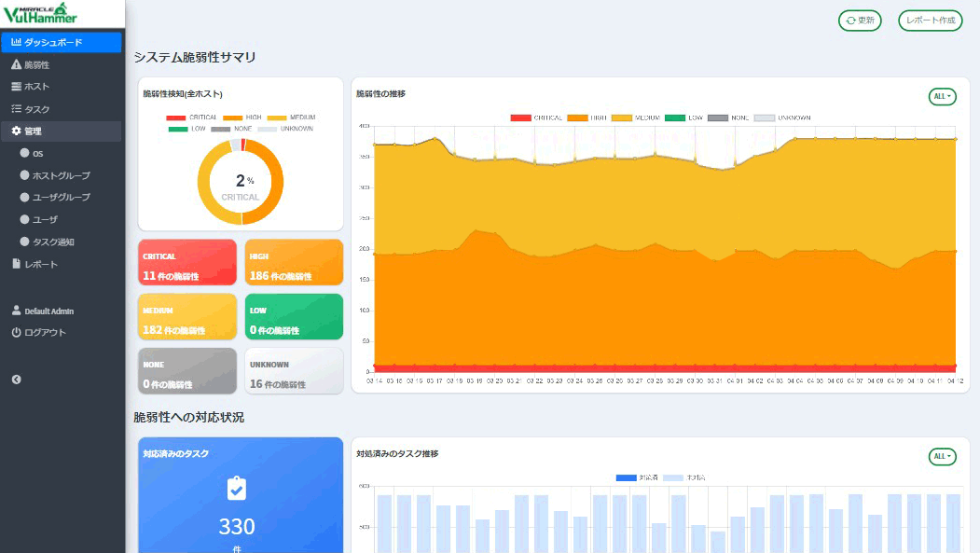Image resolution: width=980 pixels, height=553 pixels.
Task: Click the server icon beside ホスト
Action: coord(16,87)
